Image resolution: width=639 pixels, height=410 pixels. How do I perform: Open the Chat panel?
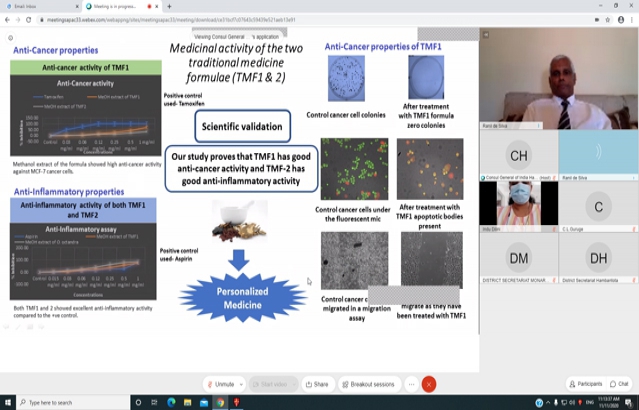tap(620, 383)
